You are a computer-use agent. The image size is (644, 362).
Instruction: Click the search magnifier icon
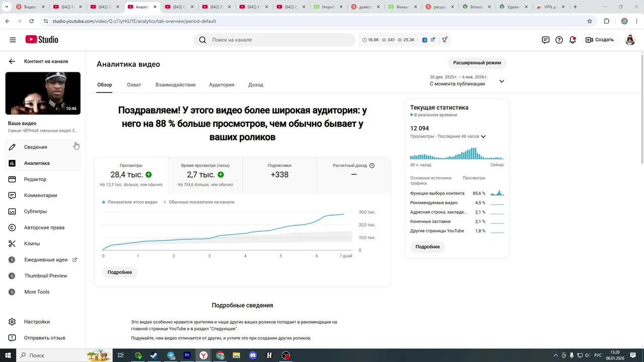[x=202, y=40]
